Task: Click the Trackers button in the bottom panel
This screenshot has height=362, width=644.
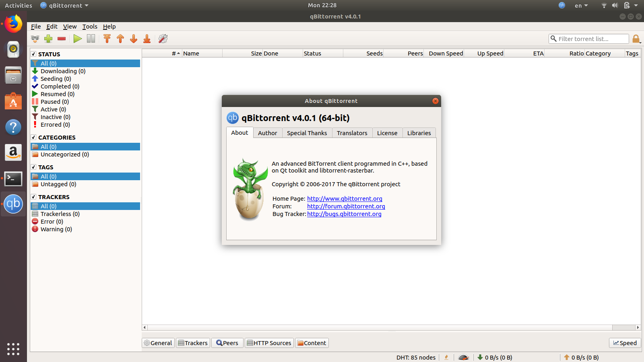Action: pos(193,343)
